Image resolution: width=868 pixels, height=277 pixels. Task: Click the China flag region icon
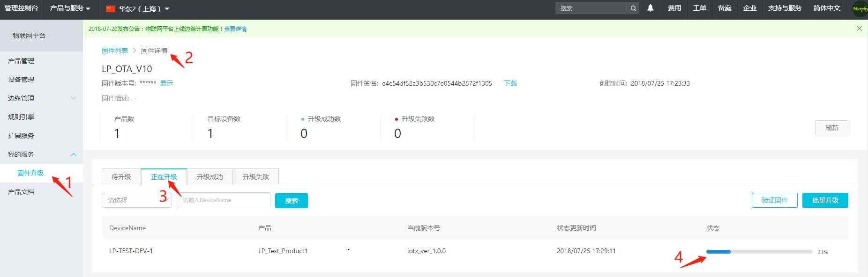(111, 8)
